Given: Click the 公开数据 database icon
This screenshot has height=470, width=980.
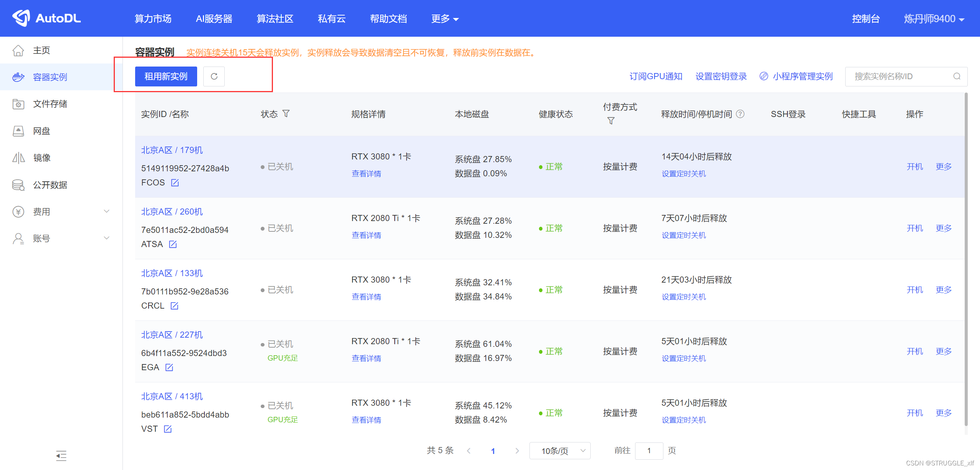Looking at the screenshot, I should click(x=18, y=185).
